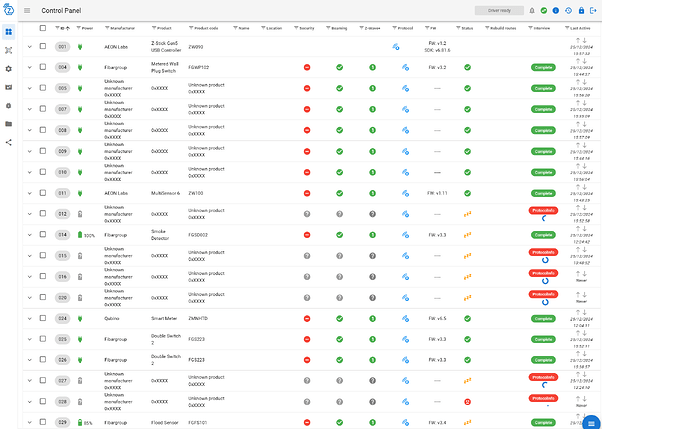Open the hamburger navigation menu
This screenshot has width=690, height=429.
click(x=27, y=10)
